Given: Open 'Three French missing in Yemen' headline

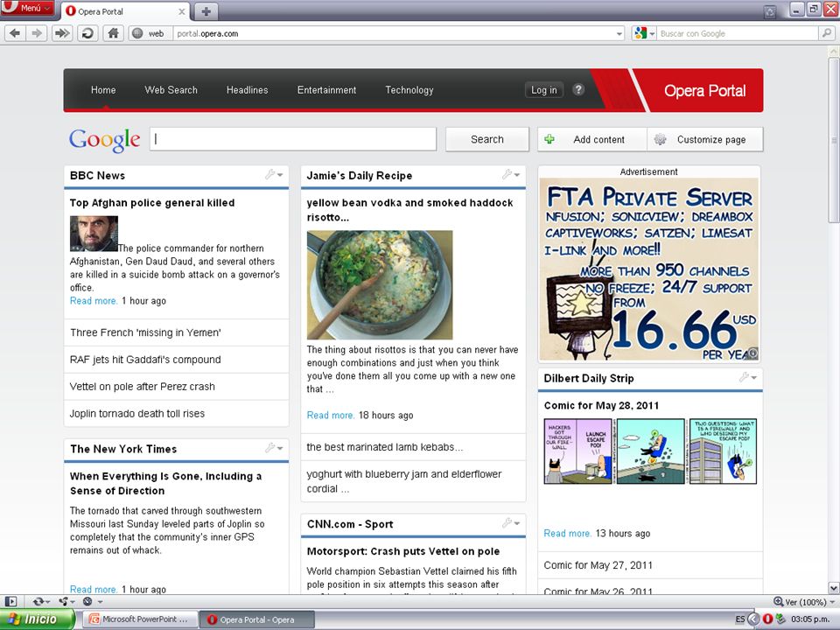Looking at the screenshot, I should point(145,332).
